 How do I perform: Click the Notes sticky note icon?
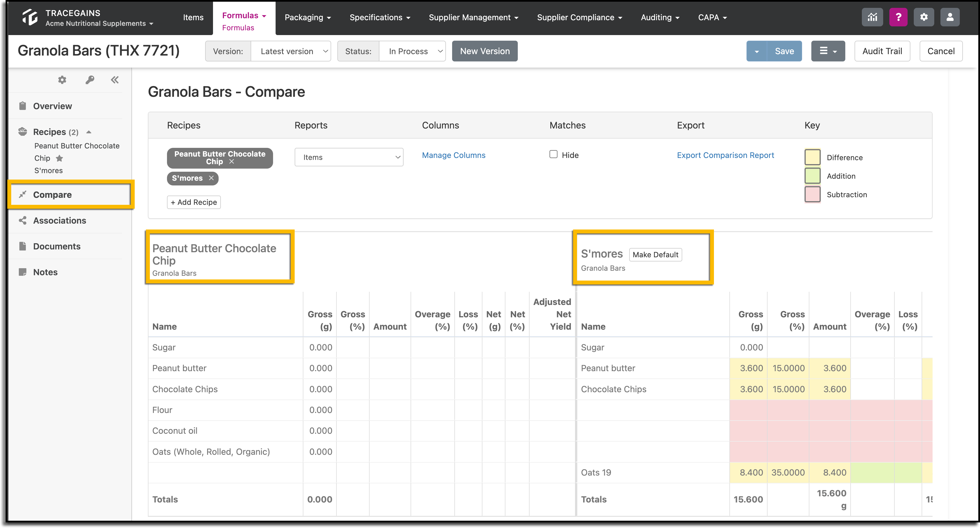(x=23, y=272)
